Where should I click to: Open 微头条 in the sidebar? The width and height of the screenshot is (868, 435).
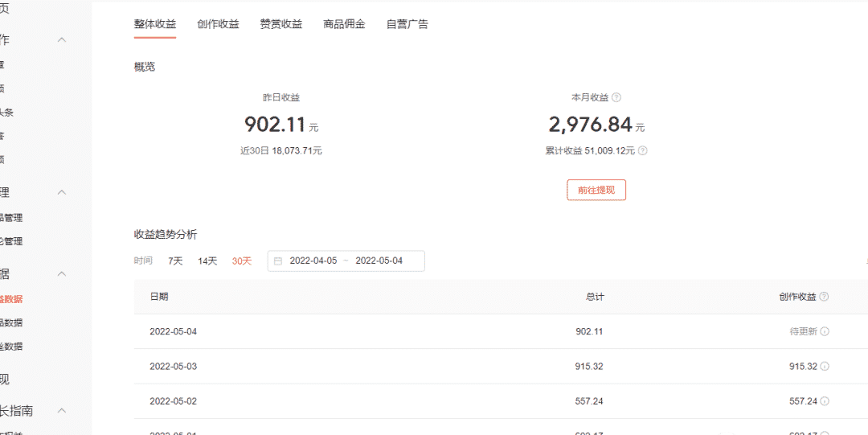(x=6, y=113)
